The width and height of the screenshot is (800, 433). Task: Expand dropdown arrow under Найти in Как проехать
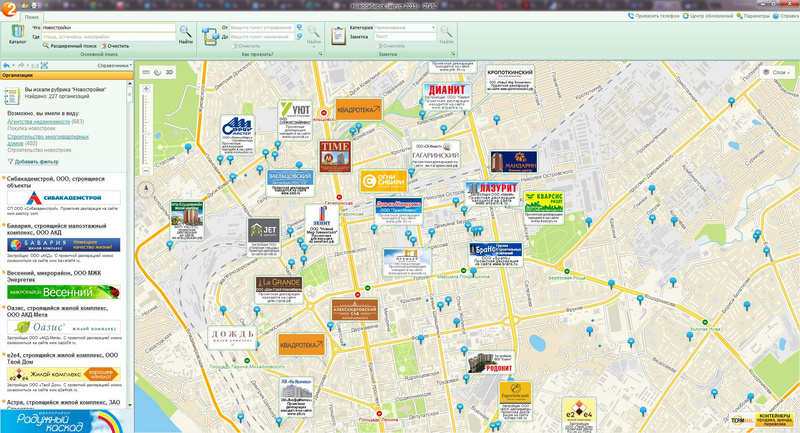(x=313, y=47)
